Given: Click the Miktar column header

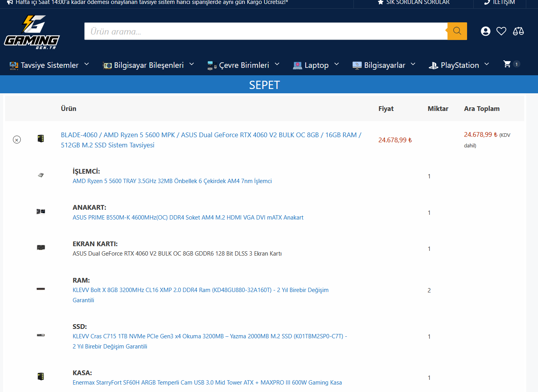Looking at the screenshot, I should click(x=438, y=109).
